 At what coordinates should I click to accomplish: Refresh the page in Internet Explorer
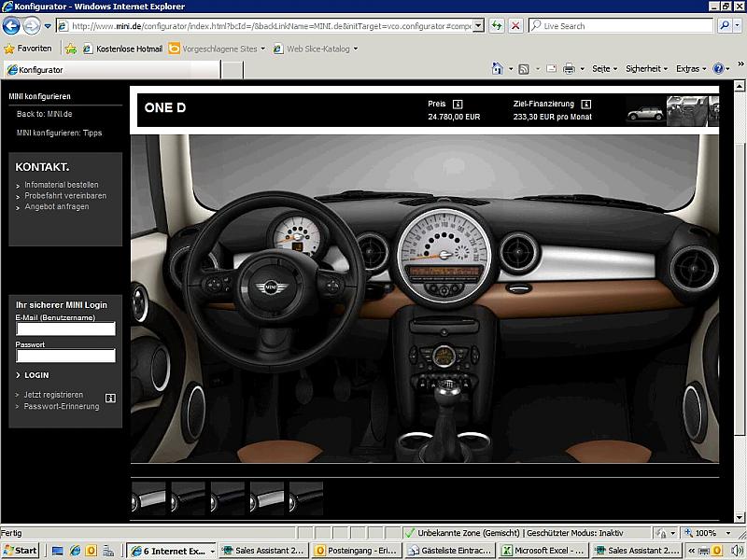pyautogui.click(x=497, y=26)
